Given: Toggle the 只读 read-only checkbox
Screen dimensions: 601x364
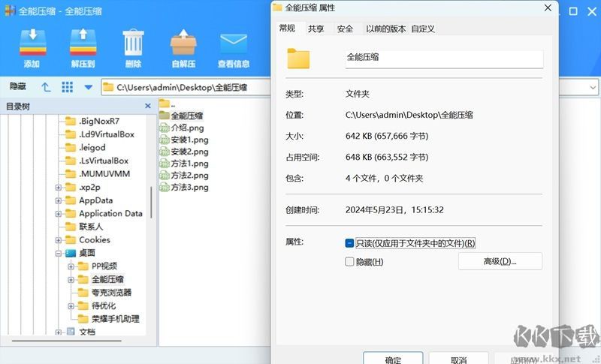Looking at the screenshot, I should 349,243.
